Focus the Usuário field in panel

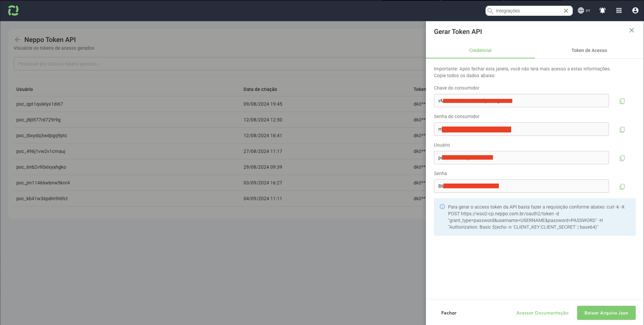point(521,158)
